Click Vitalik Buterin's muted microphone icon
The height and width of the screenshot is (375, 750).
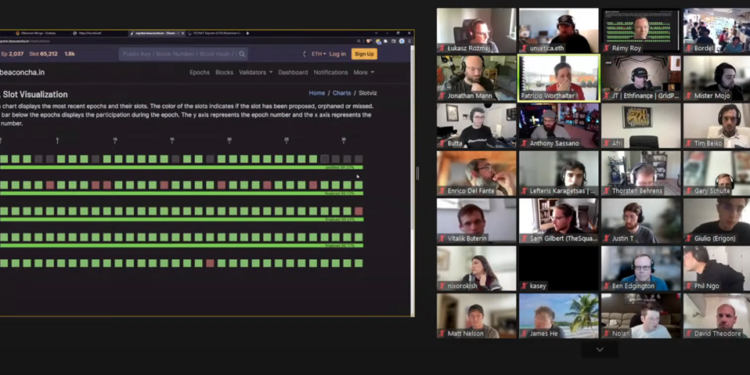[x=442, y=238]
